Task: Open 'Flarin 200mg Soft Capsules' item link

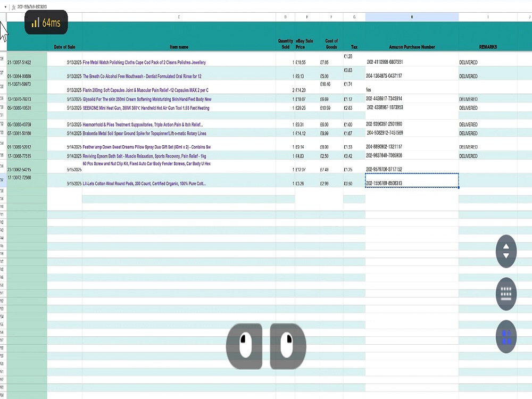Action: (146, 90)
